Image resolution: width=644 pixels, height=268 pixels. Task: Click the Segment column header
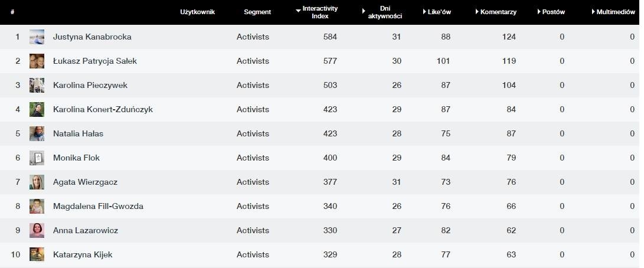(x=257, y=12)
